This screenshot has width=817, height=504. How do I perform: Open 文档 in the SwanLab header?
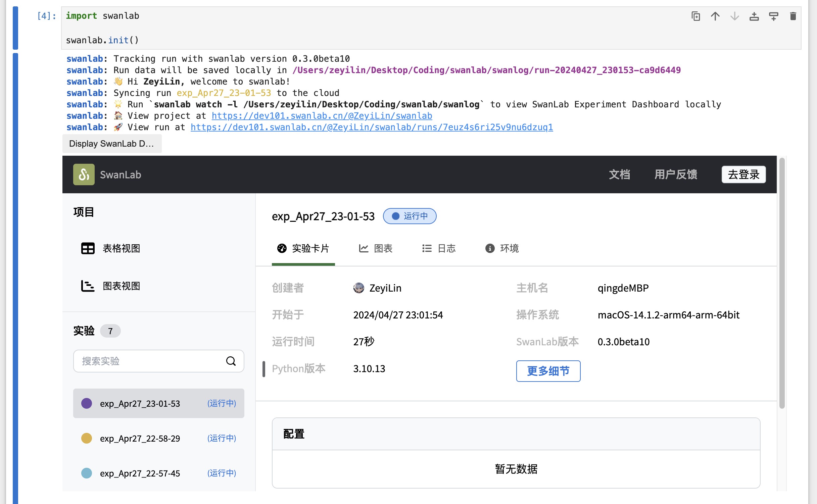point(619,174)
